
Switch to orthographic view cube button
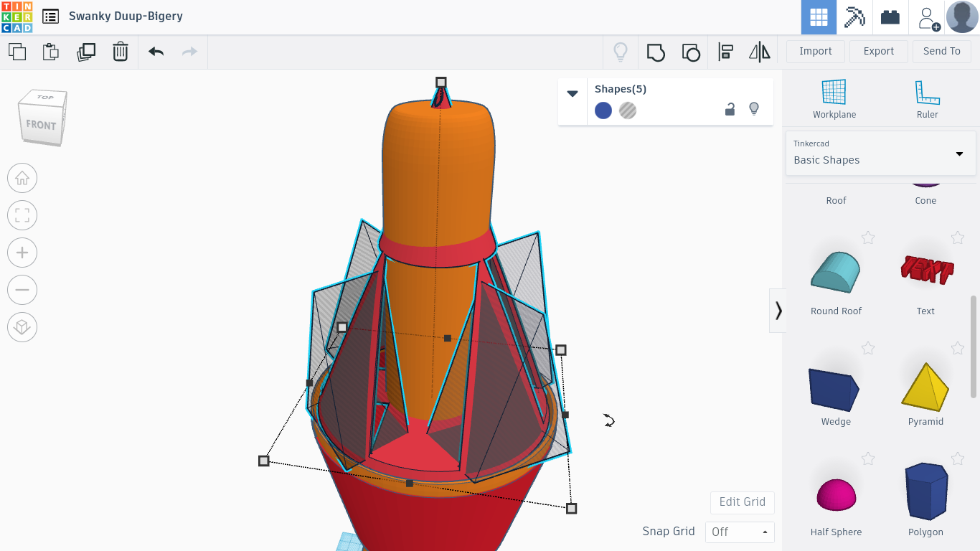coord(22,327)
